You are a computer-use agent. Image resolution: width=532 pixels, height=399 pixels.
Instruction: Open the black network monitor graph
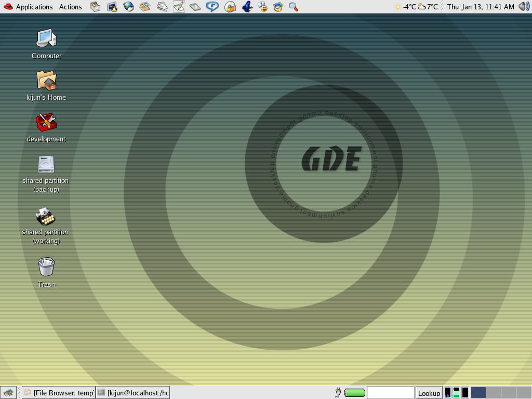(465, 393)
